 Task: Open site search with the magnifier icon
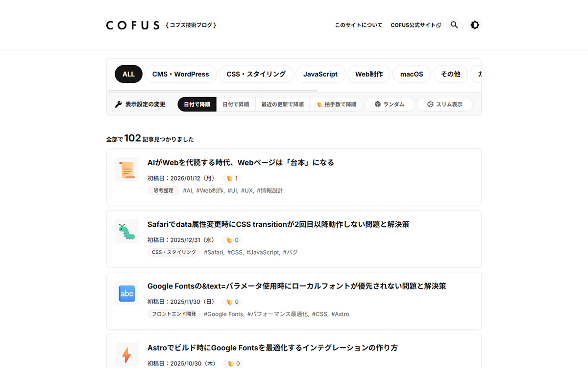click(x=454, y=25)
